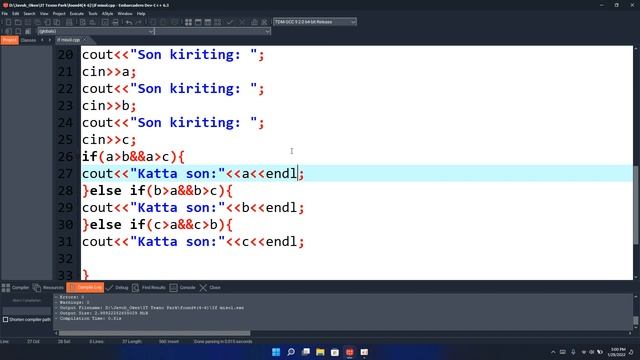640x360 pixels.
Task: Click the Dev-C++ icon in the taskbar
Action: [x=350, y=352]
